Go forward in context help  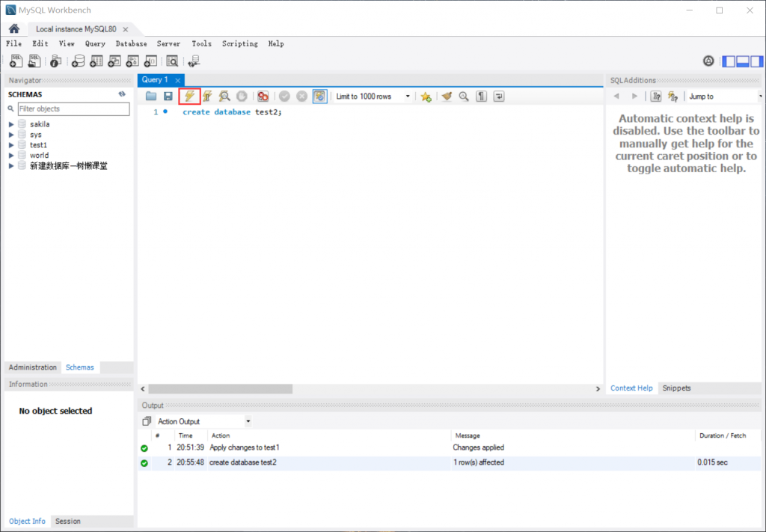pyautogui.click(x=634, y=97)
